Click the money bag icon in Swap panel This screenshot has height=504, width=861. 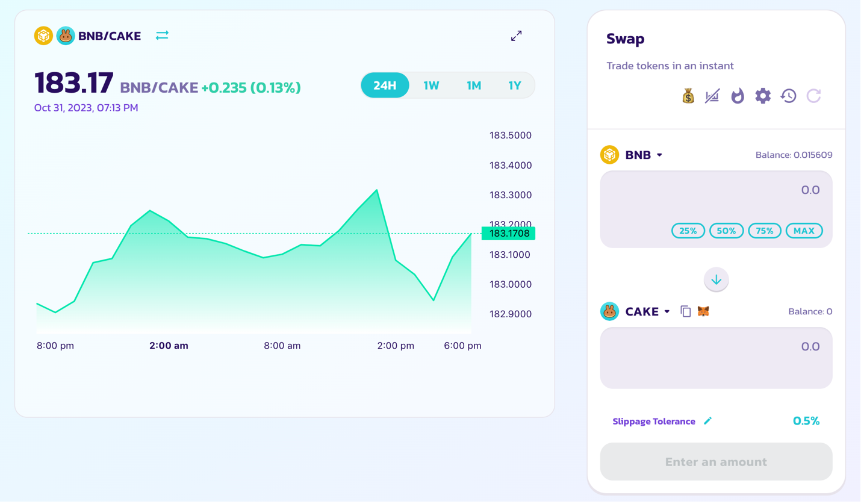[x=688, y=96]
